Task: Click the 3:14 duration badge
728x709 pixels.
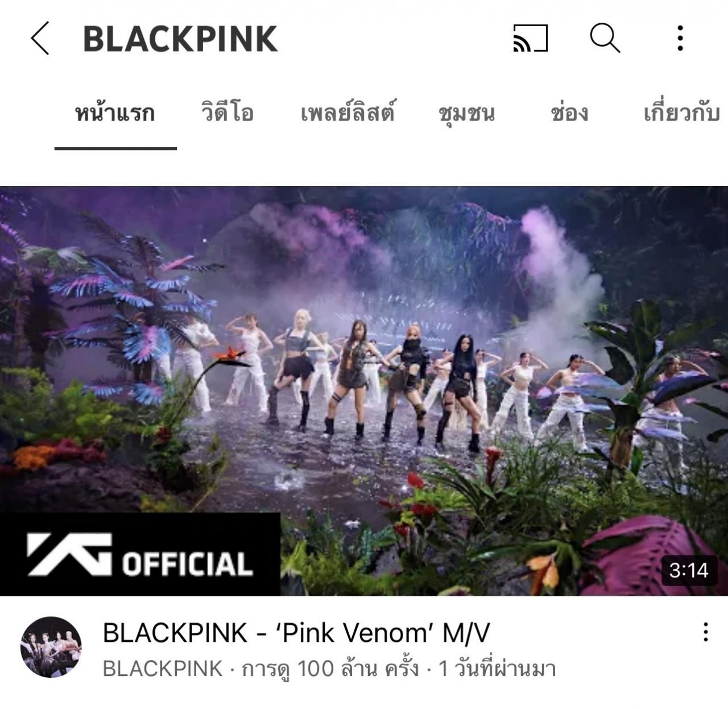Action: point(689,570)
